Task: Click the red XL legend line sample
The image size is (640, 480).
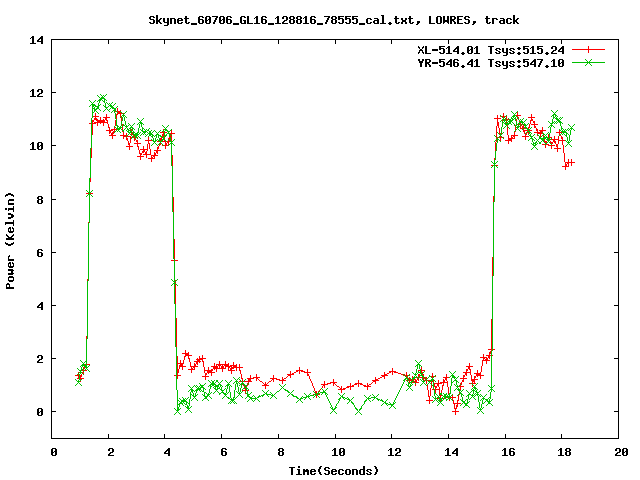Action: click(588, 50)
